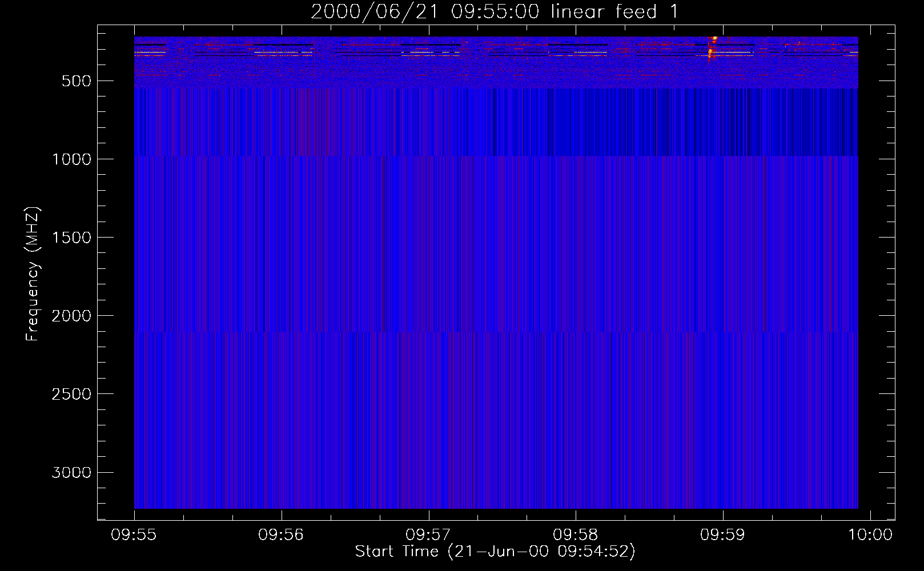Viewport: 924px width, 571px height.
Task: Click the 2500 frequency tick label
Action: pos(71,394)
